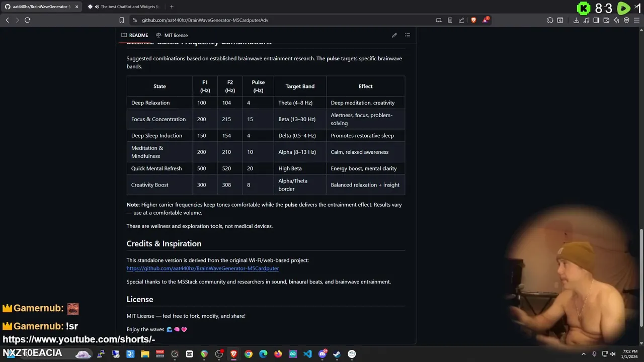Image resolution: width=644 pixels, height=362 pixels.
Task: Close the BrainWaveGenerator GitHub tab
Action: coord(76,7)
